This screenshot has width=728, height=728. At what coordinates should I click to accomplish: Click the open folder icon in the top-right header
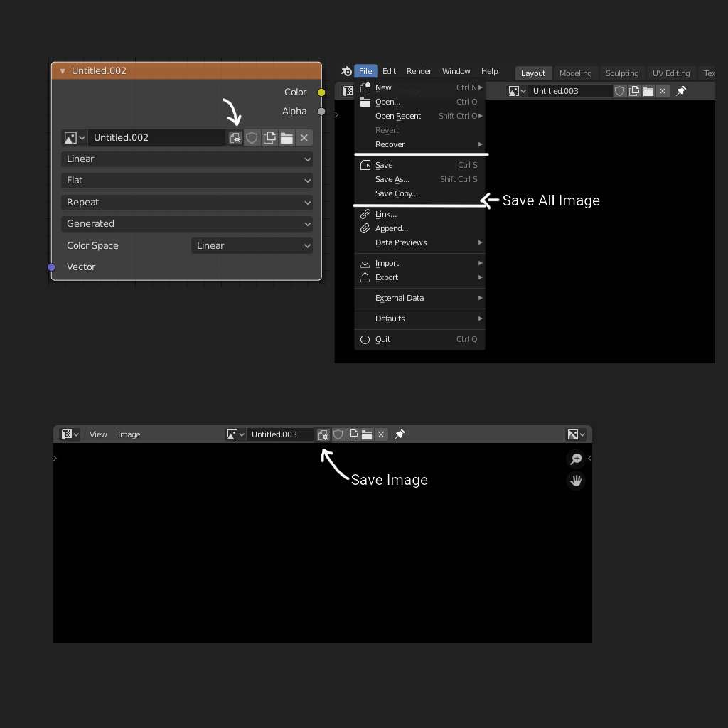[648, 91]
